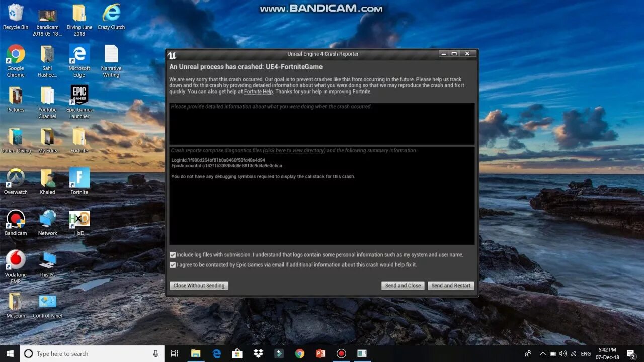644x362 pixels.
Task: Open Task View from the taskbar
Action: [x=175, y=353]
